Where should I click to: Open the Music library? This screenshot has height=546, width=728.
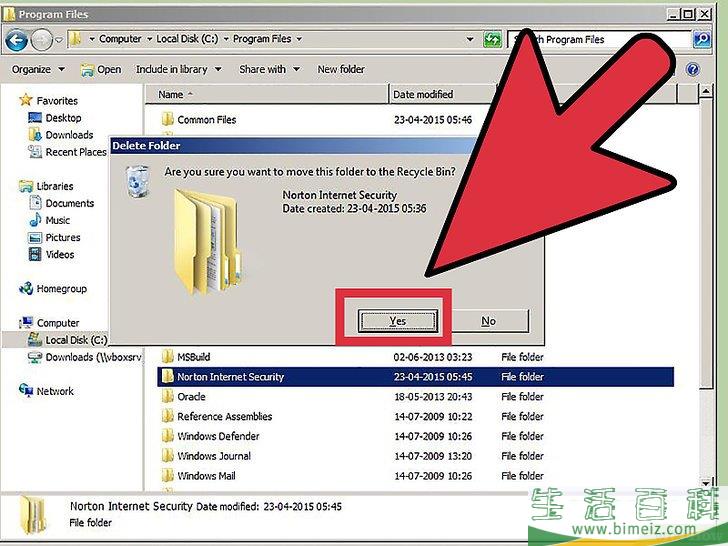tap(58, 221)
